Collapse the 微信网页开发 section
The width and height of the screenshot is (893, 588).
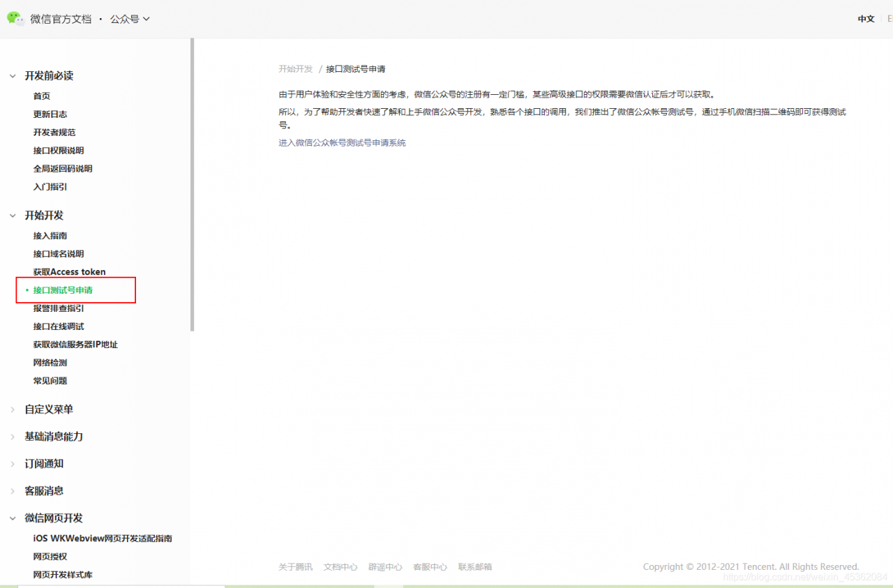click(13, 518)
